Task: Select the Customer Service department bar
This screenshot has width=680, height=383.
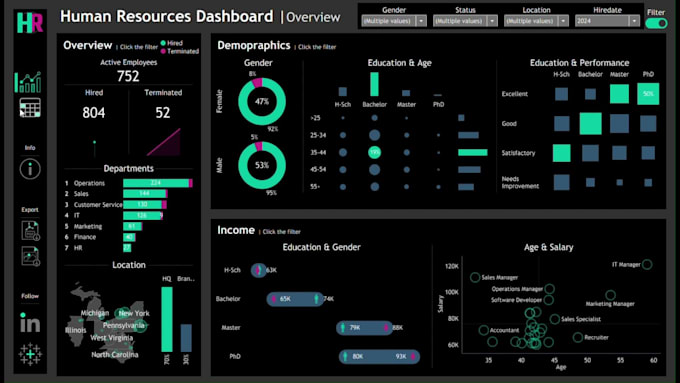Action: pos(145,204)
